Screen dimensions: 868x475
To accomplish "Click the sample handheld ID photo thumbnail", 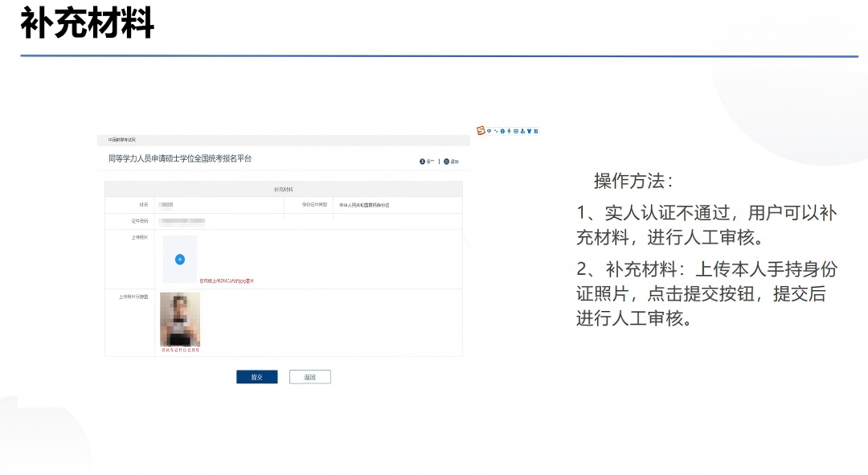I will tap(180, 319).
